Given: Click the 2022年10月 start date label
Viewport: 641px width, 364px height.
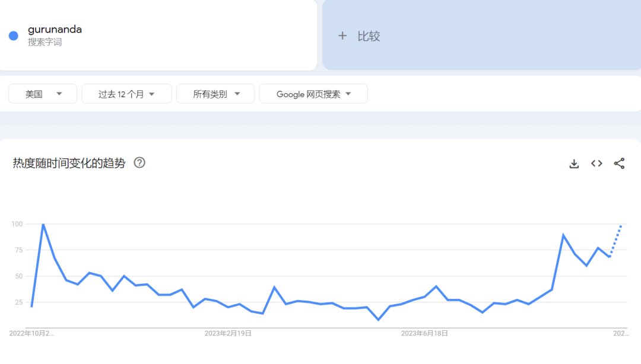Looking at the screenshot, I should tap(31, 334).
